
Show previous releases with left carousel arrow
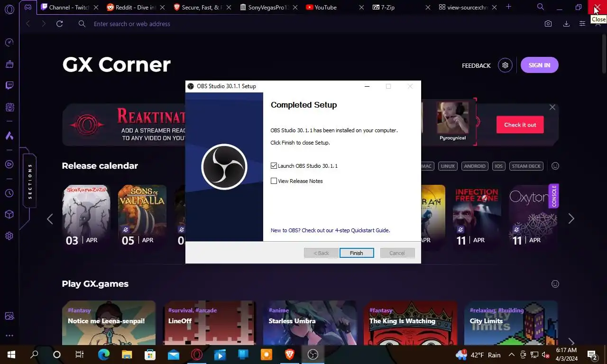point(50,218)
